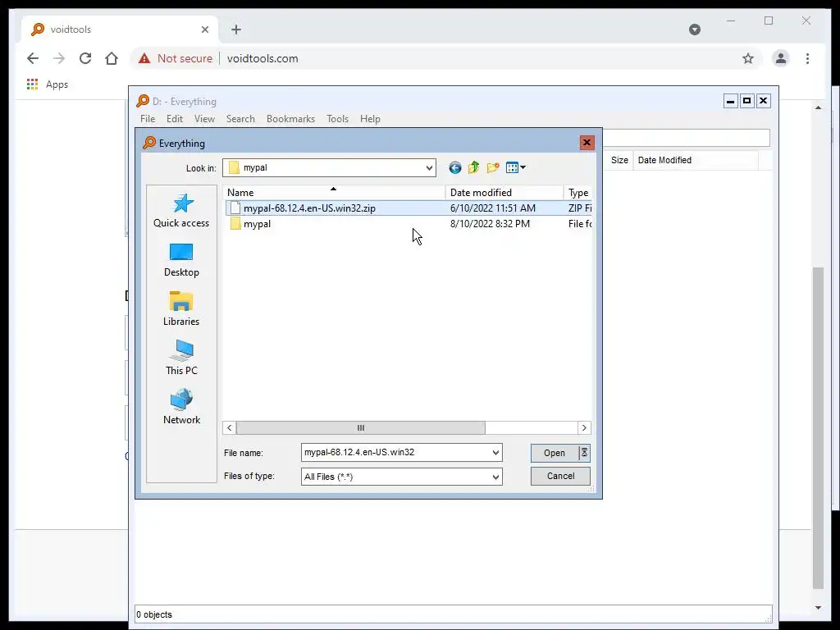Click the browser page scrollbar thumb
Viewport: 840px width, 630px height.
(x=818, y=427)
